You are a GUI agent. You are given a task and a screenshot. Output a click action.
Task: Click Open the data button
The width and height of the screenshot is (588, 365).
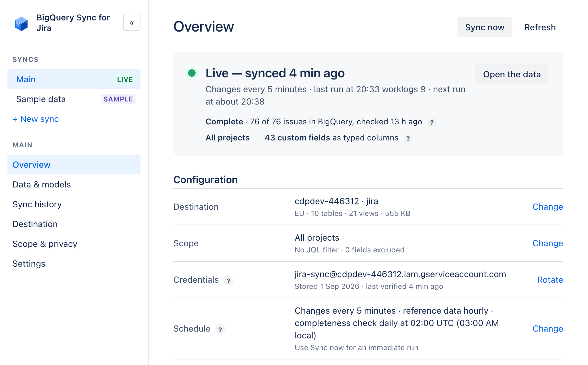tap(512, 74)
